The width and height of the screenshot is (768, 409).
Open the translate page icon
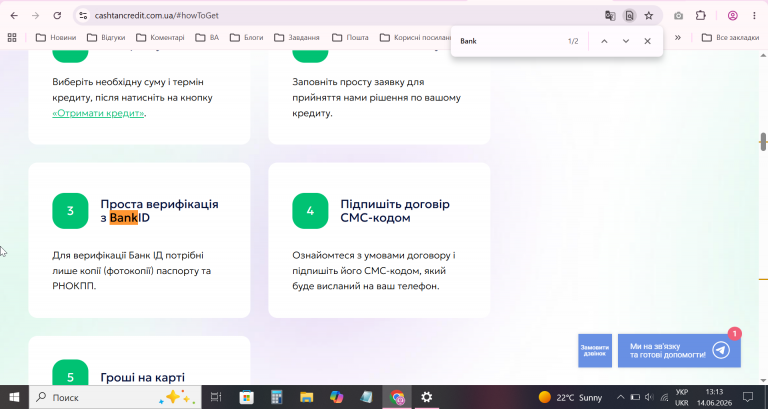(610, 16)
